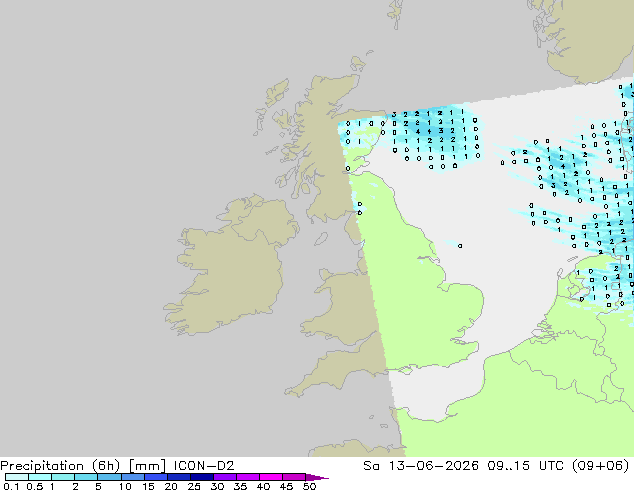Click the '[mm]' unit label
This screenshot has width=634, height=490.
(x=147, y=466)
